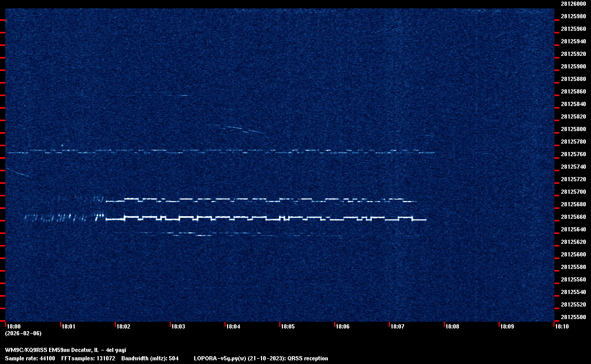Click the Bandwidth (mHz) 504 text
Screen dimensions: 591x364
(x=149, y=358)
